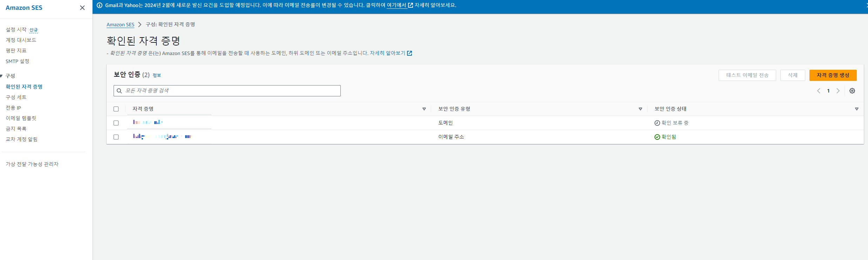The height and width of the screenshot is (260, 868).
Task: Click the external link icon after 자세히 알아보기
Action: 409,53
